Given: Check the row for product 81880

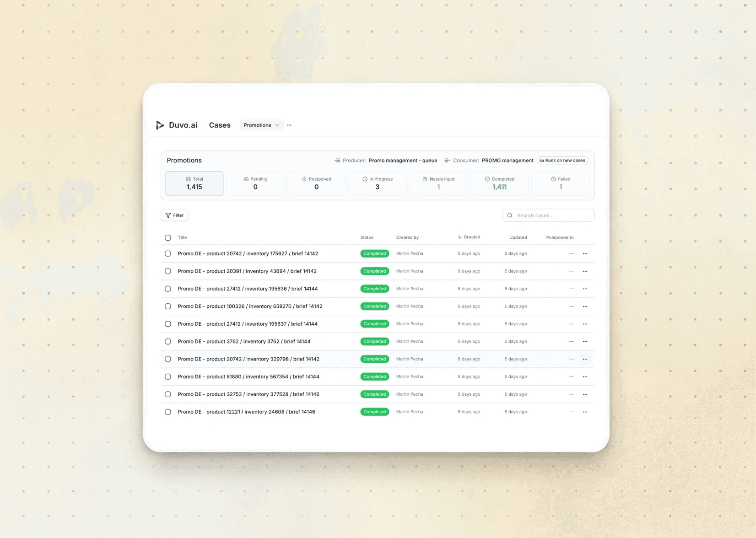Looking at the screenshot, I should pos(168,377).
